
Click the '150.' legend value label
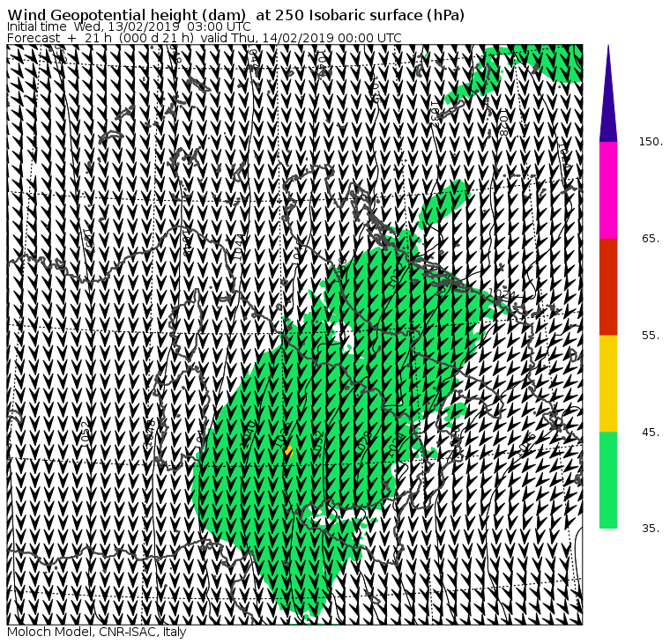click(x=651, y=142)
